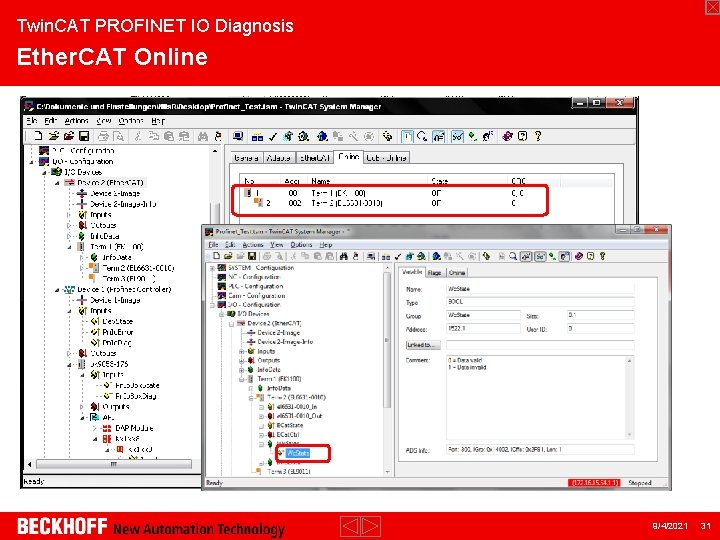Screen dimensions: 720x540
Task: Click Activate Configuration icon in back window toolbar
Action: click(288, 136)
